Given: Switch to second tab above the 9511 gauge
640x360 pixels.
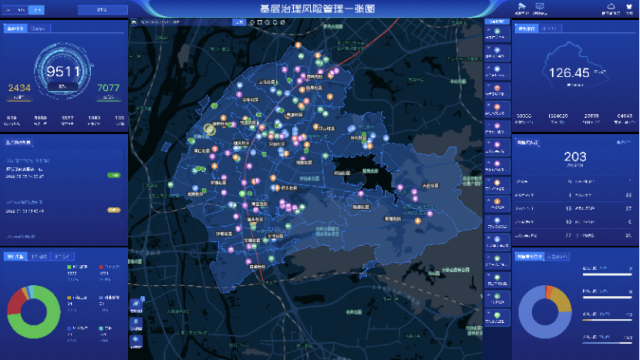Looking at the screenshot, I should click(x=38, y=28).
